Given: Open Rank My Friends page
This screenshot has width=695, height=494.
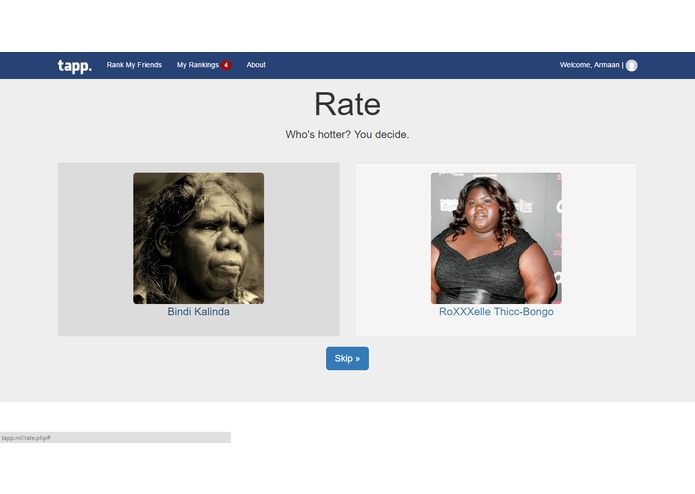Looking at the screenshot, I should (x=134, y=65).
